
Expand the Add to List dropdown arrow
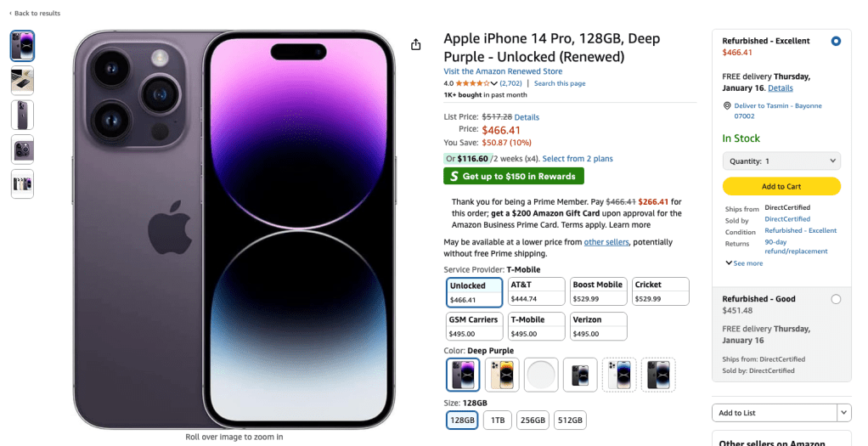coord(843,413)
